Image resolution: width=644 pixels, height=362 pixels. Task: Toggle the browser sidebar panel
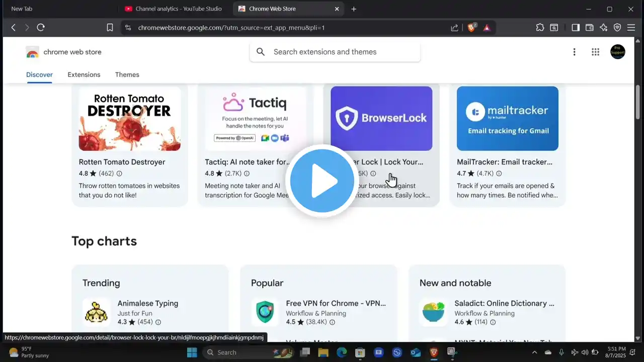(576, 28)
